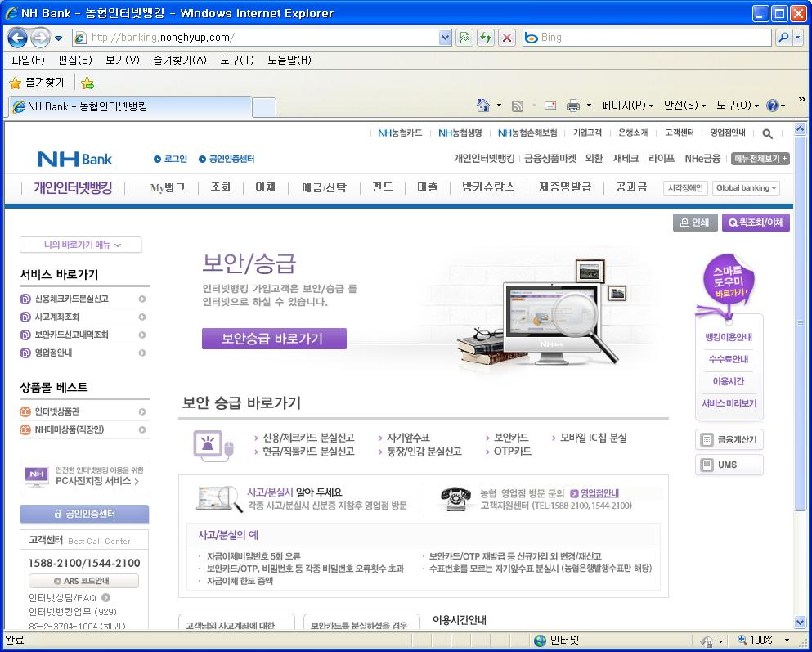Open the 도움말(H) menu
The width and height of the screenshot is (812, 652).
(x=289, y=60)
